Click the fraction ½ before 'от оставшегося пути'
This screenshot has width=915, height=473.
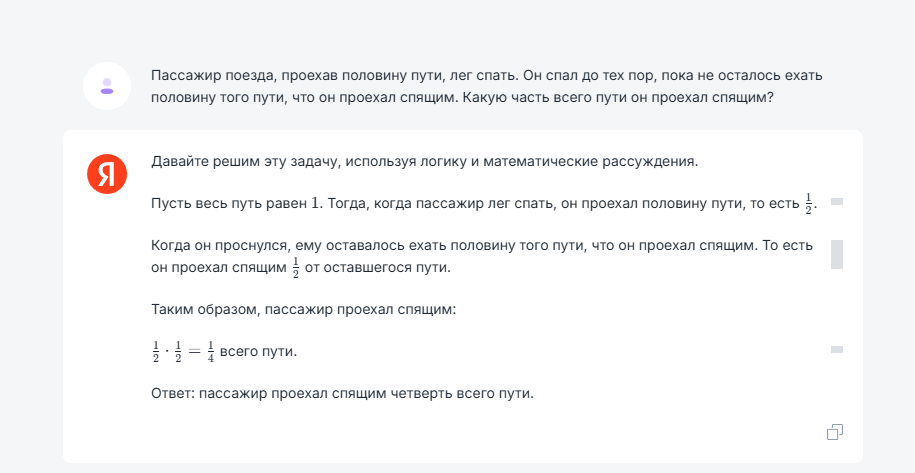[296, 268]
